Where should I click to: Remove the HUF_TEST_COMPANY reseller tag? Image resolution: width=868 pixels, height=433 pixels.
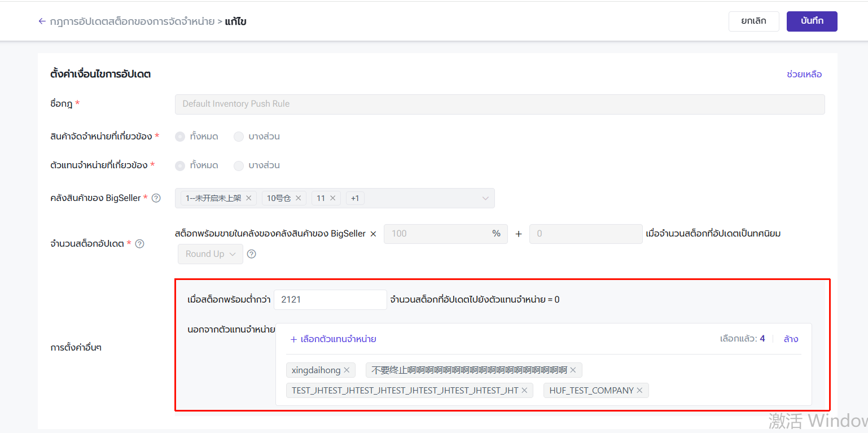click(x=639, y=391)
